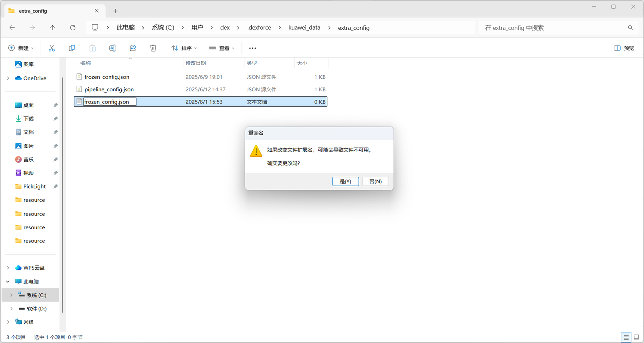Navigate to kuawei_data in the breadcrumb
The image size is (644, 343).
[304, 27]
